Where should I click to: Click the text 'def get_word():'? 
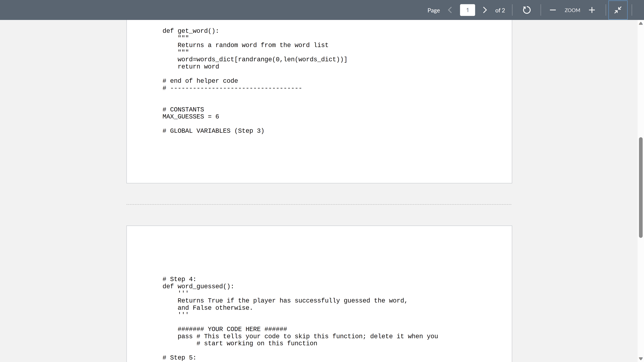tap(191, 31)
